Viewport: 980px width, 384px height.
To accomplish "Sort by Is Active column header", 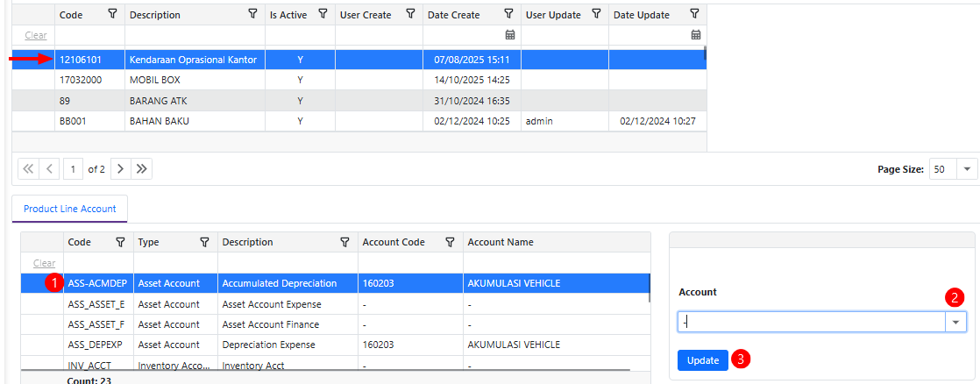I will click(x=288, y=15).
